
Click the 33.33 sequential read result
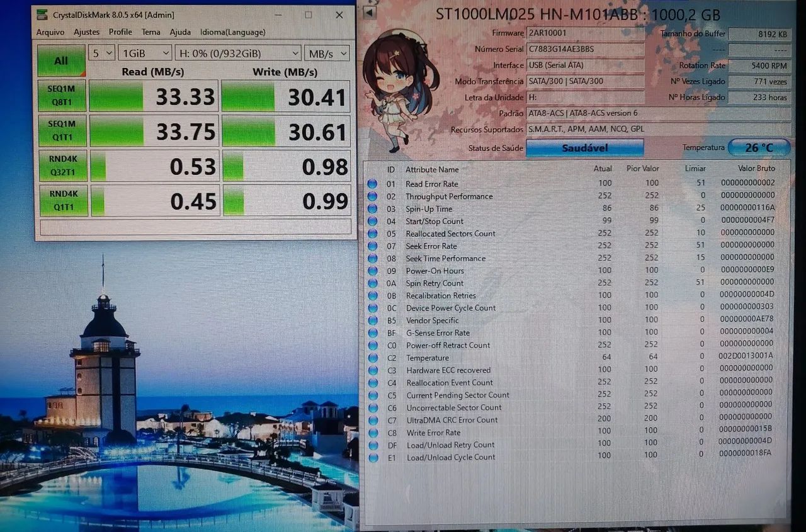154,97
